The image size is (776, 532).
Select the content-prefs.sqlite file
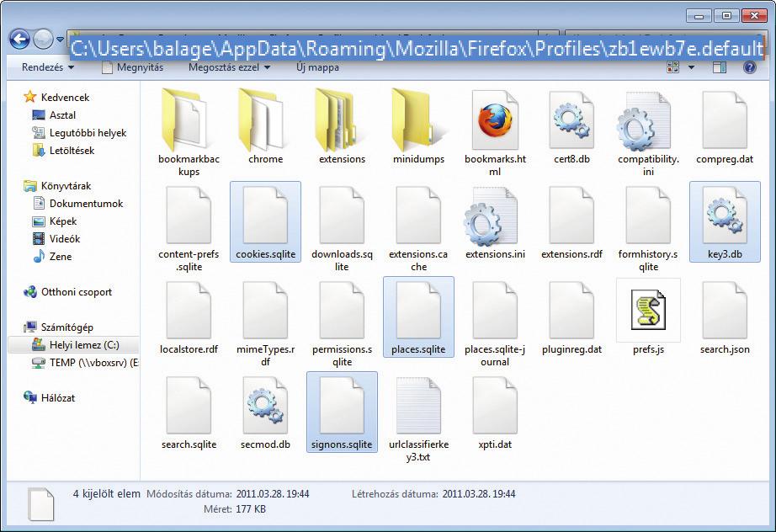(x=189, y=227)
